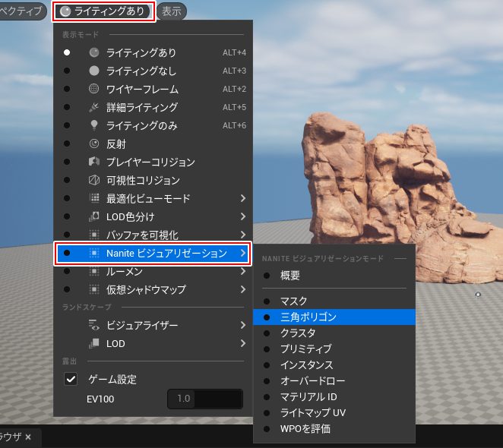Click the 表示 (Show) viewport button

tap(171, 11)
